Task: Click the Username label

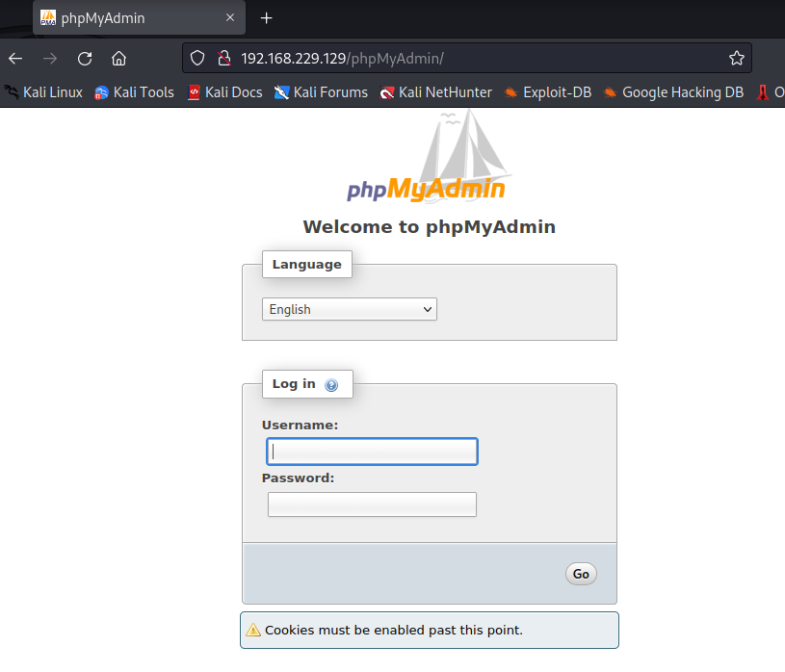Action: [x=300, y=425]
